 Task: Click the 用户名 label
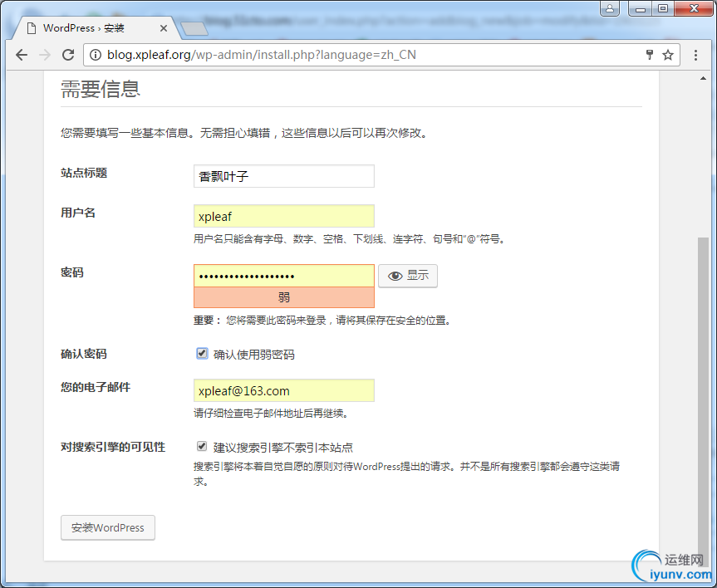[78, 213]
